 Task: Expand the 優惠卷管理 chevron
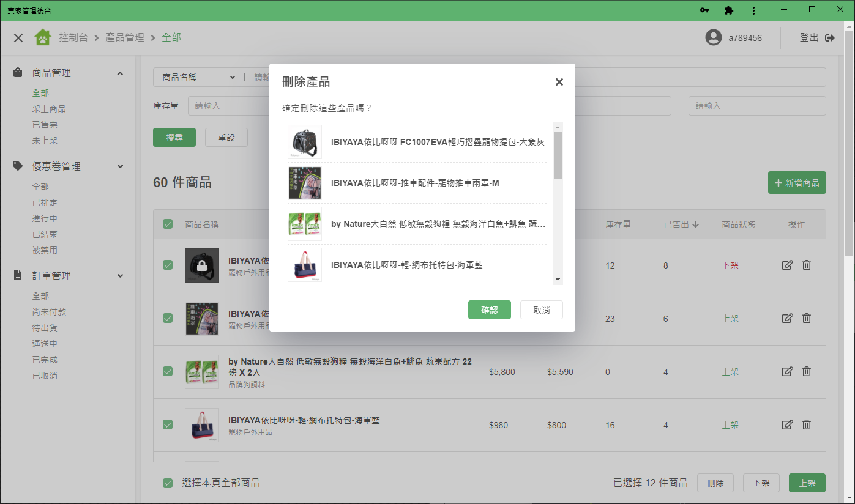(x=120, y=166)
